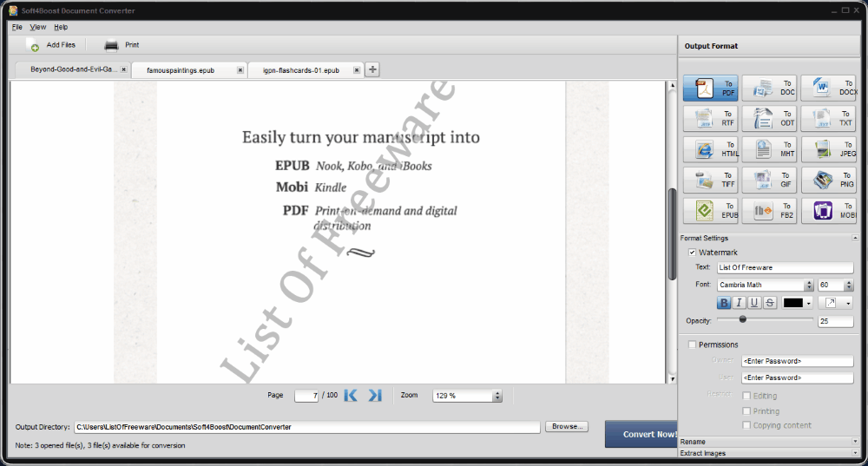Choose the To JPEG output format

829,149
